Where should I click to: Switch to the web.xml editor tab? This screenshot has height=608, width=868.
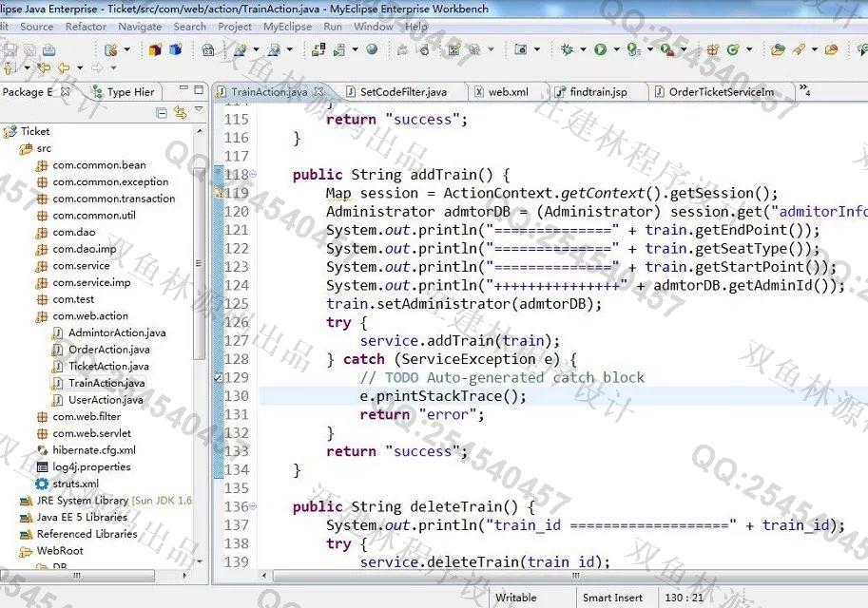point(502,92)
